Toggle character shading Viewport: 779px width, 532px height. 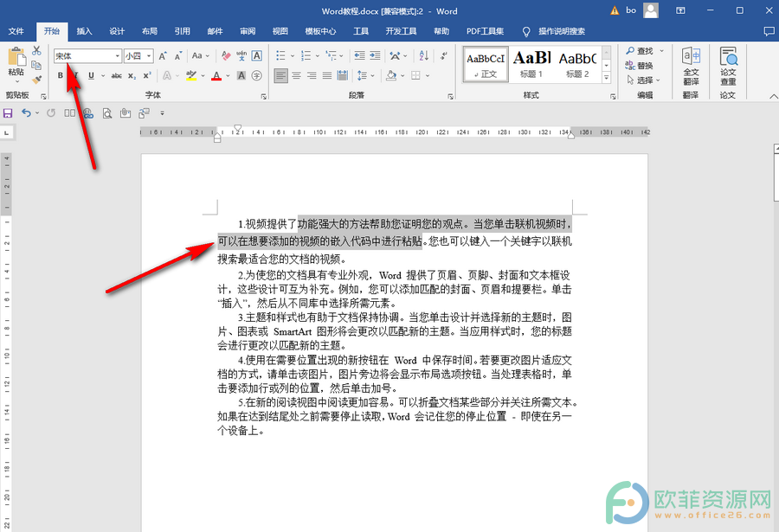click(x=241, y=75)
